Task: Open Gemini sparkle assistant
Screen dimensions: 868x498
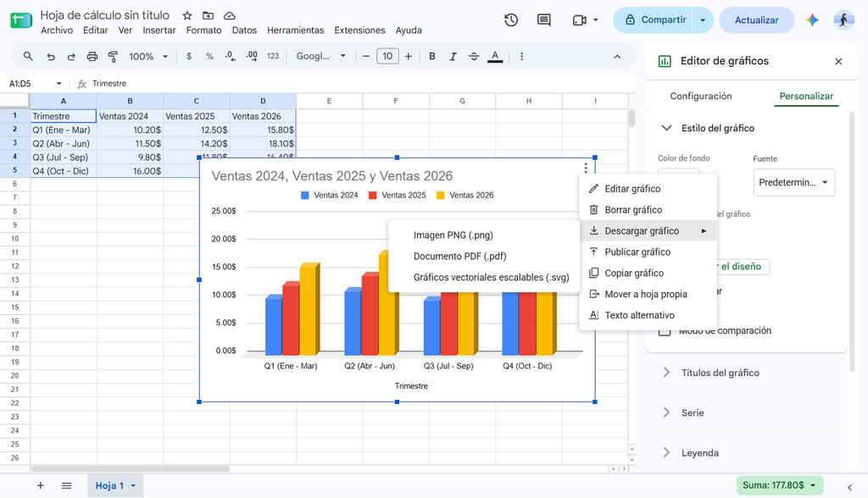Action: (812, 20)
